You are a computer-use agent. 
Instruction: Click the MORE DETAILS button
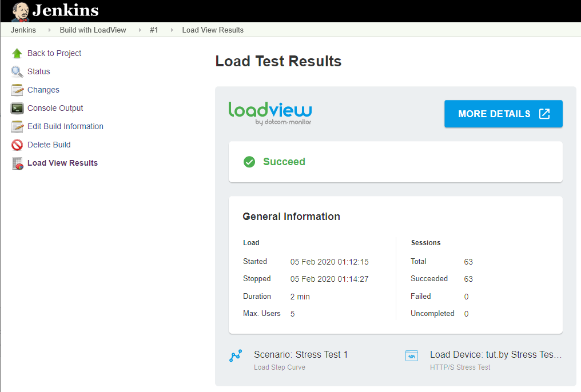click(x=503, y=114)
